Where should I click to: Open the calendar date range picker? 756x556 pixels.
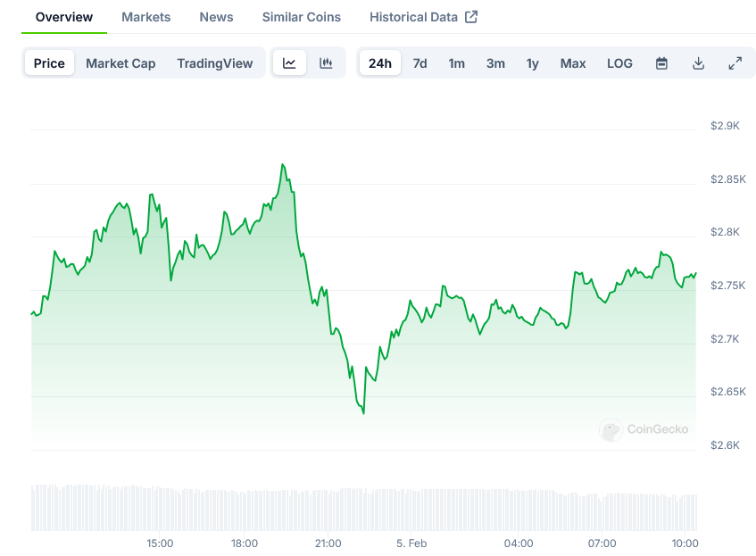[661, 63]
